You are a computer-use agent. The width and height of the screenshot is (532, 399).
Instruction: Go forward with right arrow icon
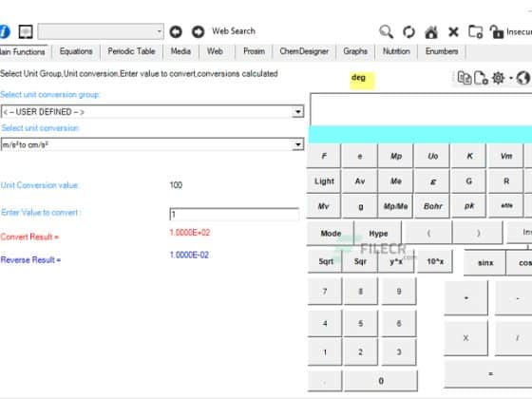199,32
